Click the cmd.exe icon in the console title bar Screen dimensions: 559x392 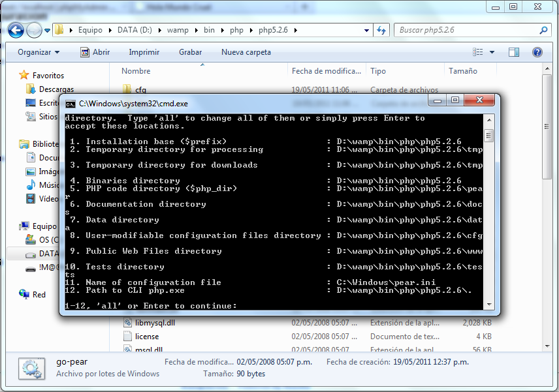click(x=71, y=102)
